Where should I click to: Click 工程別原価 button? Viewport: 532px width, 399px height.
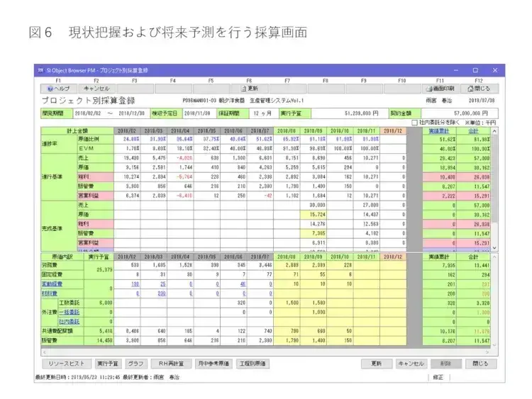coord(253,364)
